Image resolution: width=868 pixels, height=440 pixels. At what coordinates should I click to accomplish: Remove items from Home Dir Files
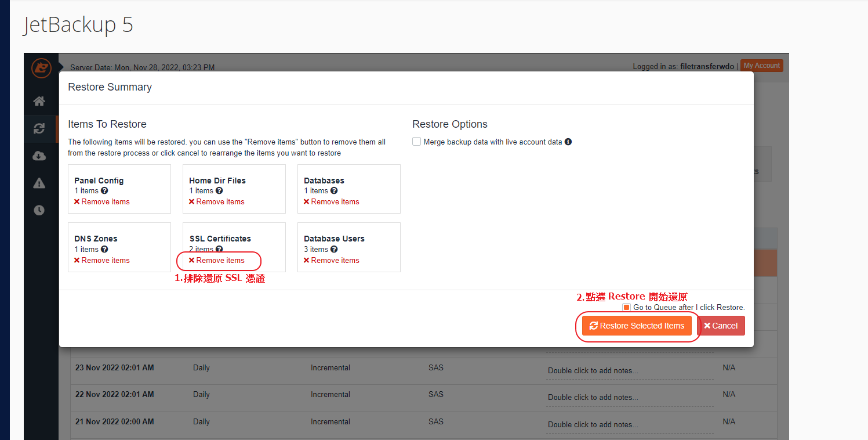point(217,201)
